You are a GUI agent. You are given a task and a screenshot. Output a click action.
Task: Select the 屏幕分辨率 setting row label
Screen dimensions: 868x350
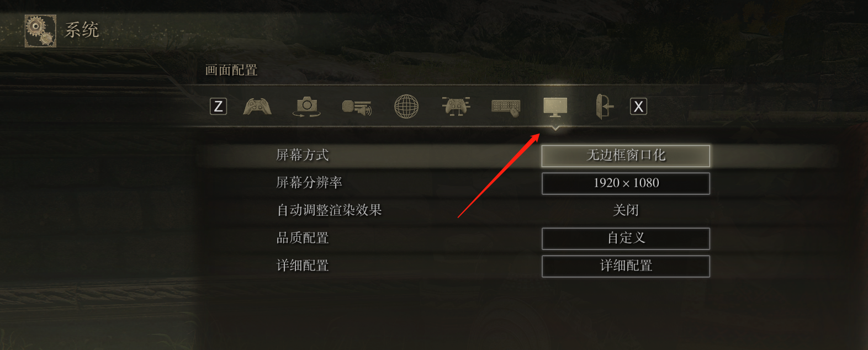click(x=309, y=183)
